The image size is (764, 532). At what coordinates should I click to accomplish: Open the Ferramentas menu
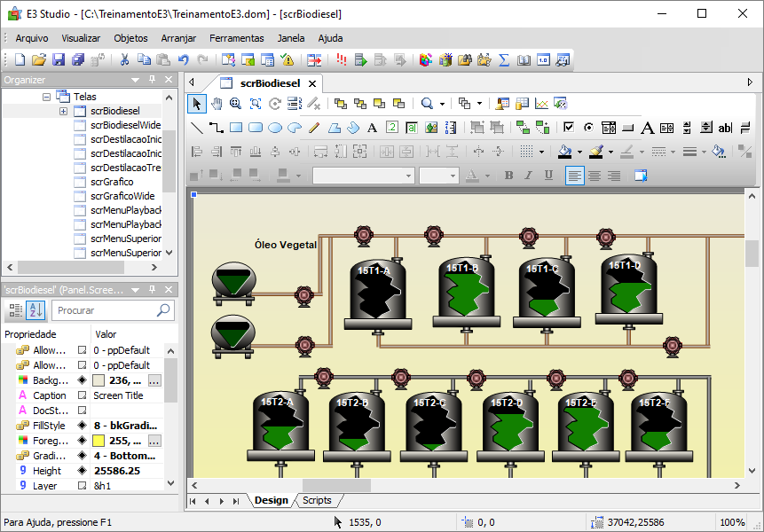pos(236,38)
